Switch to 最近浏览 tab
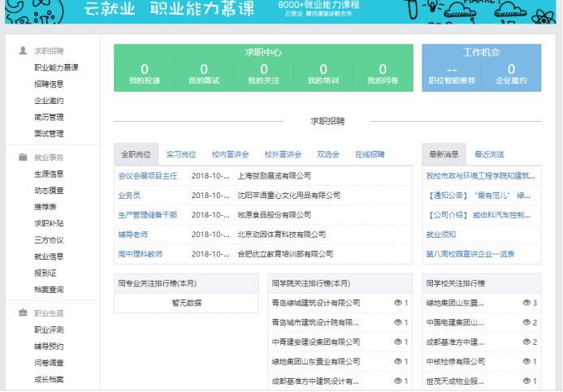 tap(489, 154)
